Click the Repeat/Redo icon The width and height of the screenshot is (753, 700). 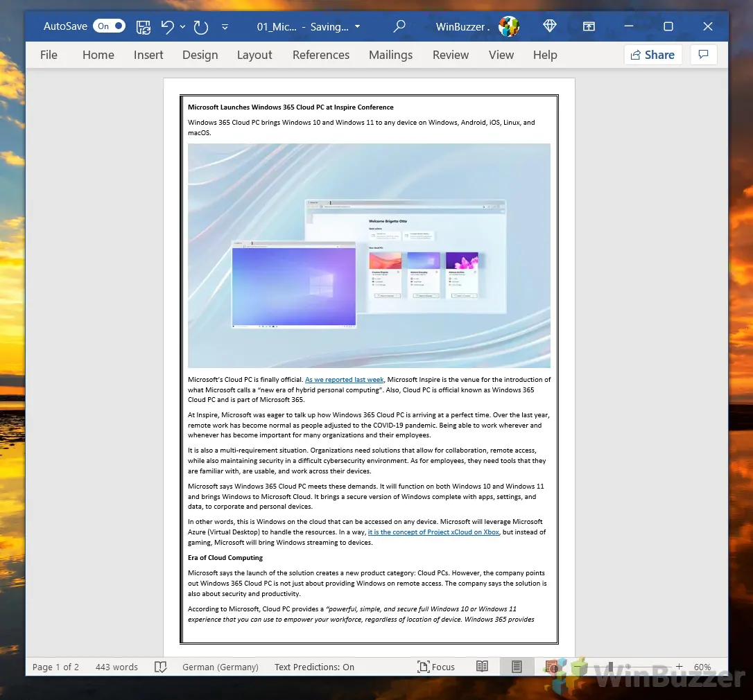[x=200, y=26]
